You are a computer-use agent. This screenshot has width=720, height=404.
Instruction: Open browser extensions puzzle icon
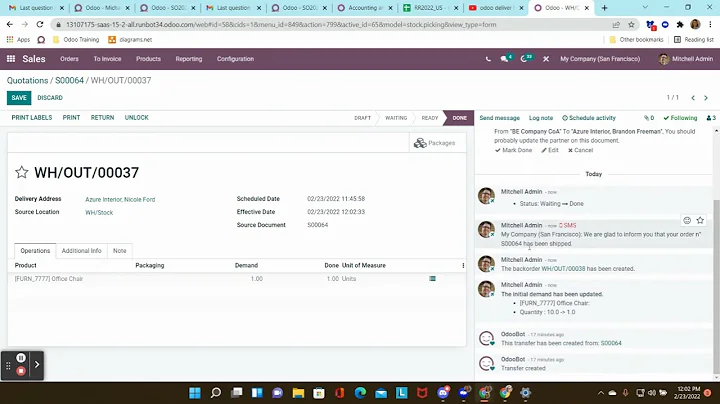click(x=680, y=24)
